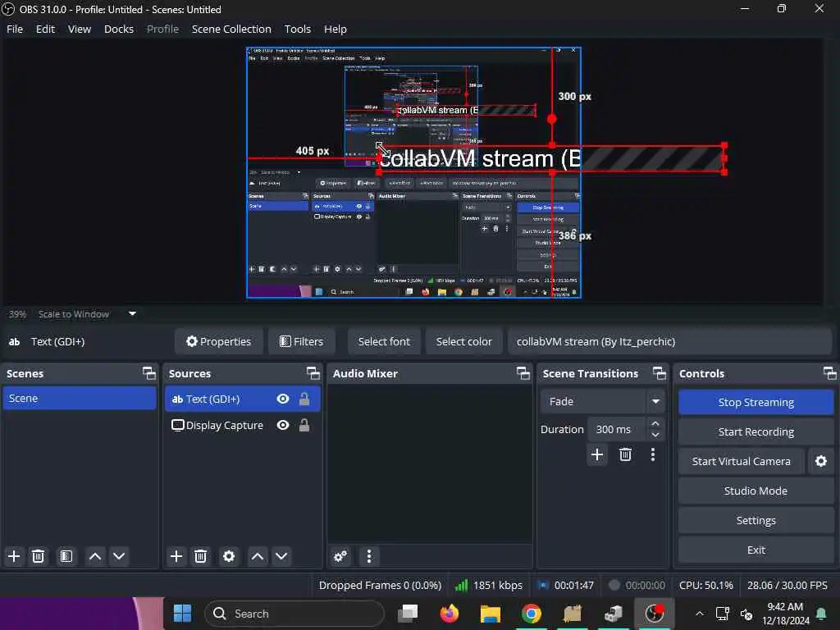
Task: Open Google Chrome from the taskbar
Action: point(531,614)
